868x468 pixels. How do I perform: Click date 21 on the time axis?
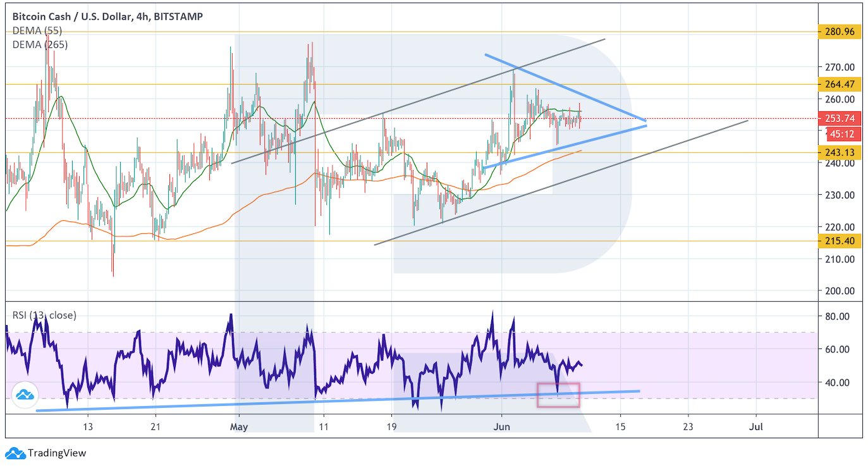(156, 427)
